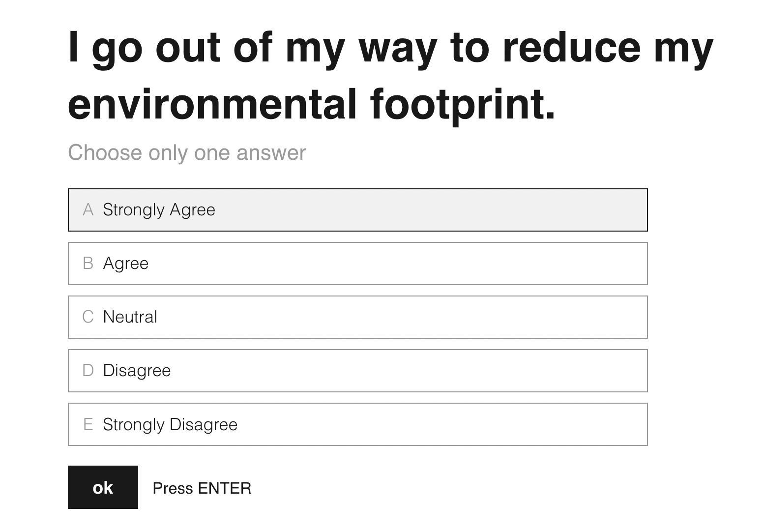The height and width of the screenshot is (532, 764).
Task: Click the 'Choose only one answer' subtitle
Action: click(187, 153)
